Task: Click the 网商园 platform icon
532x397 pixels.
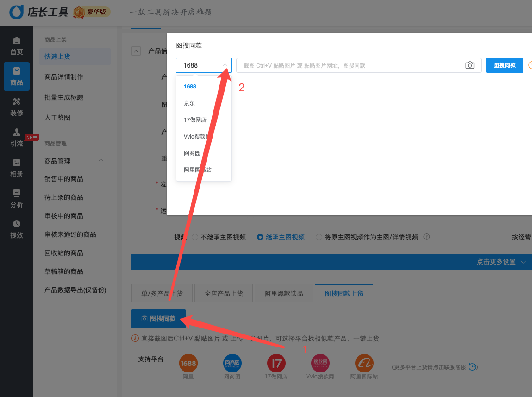Action: [x=232, y=363]
